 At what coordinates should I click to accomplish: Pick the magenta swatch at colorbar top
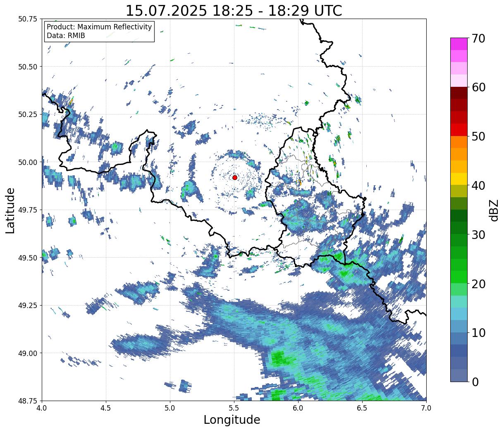click(459, 44)
